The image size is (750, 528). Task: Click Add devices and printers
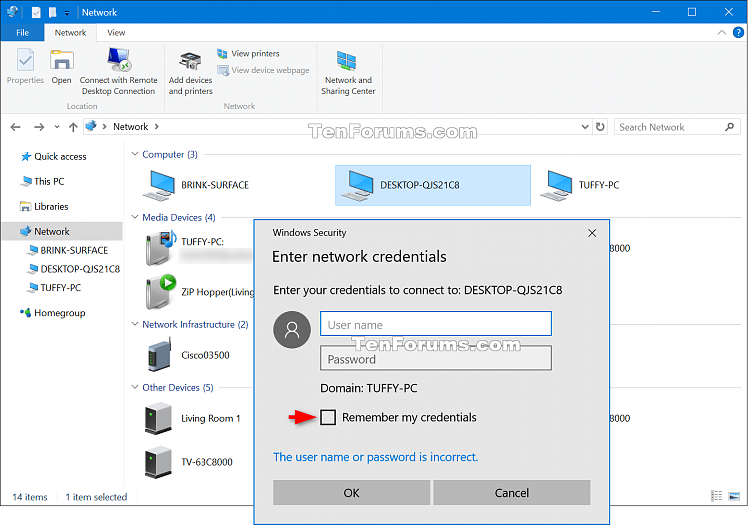(x=190, y=73)
